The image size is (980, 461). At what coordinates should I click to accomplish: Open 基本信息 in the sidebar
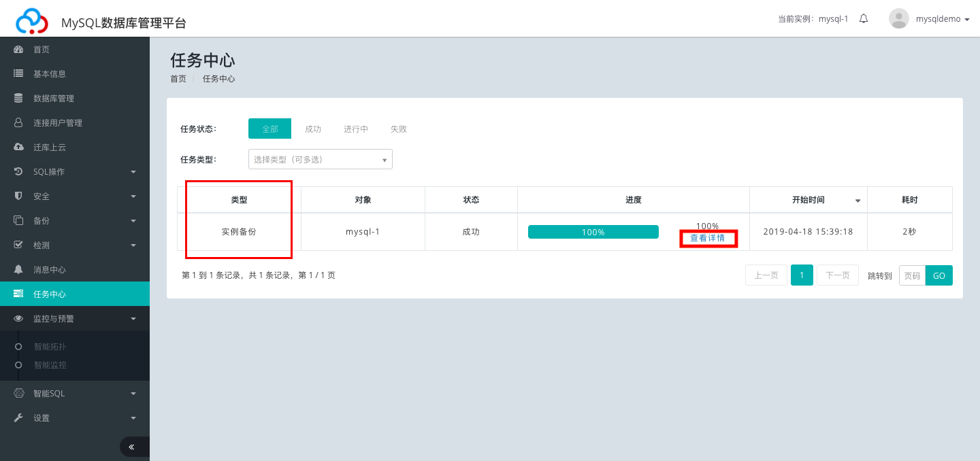[x=75, y=74]
